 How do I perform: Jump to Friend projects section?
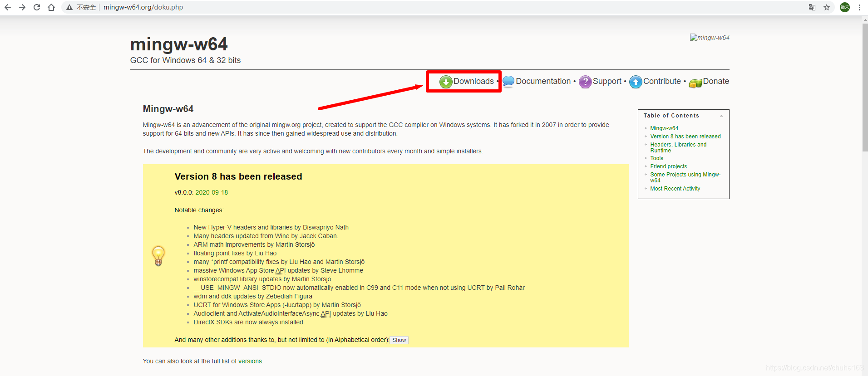(668, 166)
